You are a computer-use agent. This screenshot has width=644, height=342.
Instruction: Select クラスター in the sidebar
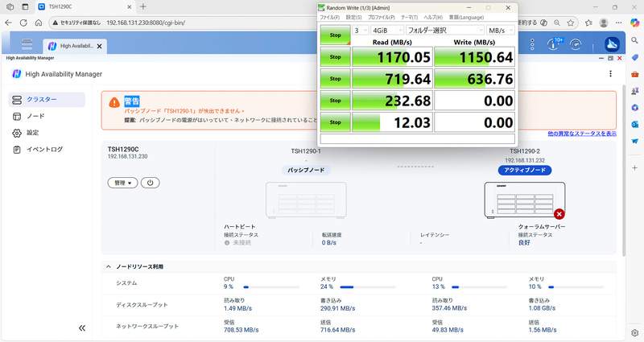pyautogui.click(x=47, y=99)
